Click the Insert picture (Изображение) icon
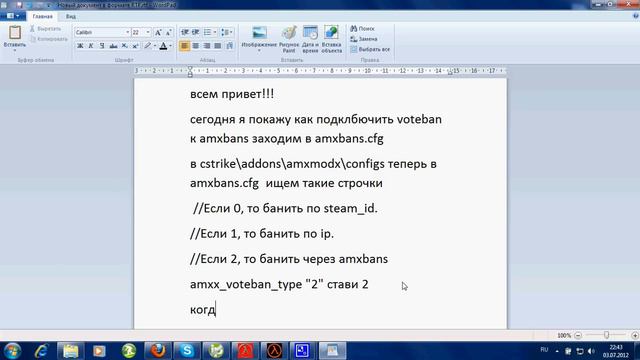The width and height of the screenshot is (640, 360). click(259, 33)
